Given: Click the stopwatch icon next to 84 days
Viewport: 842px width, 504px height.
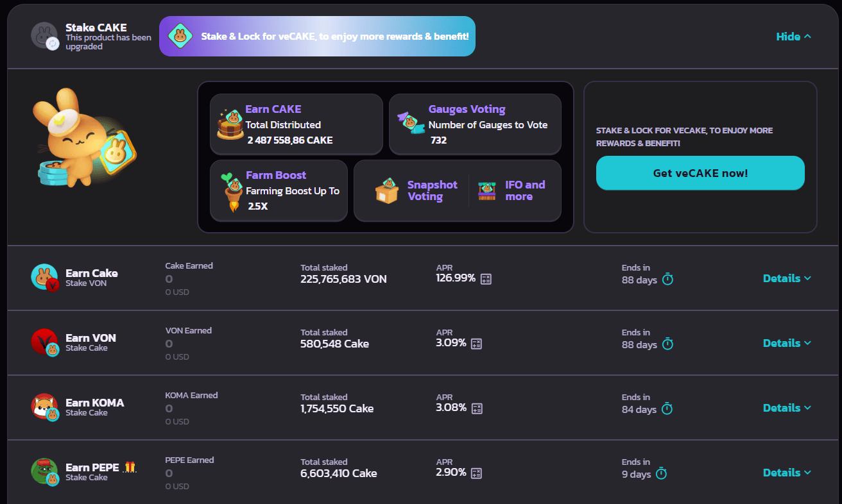Looking at the screenshot, I should [667, 409].
